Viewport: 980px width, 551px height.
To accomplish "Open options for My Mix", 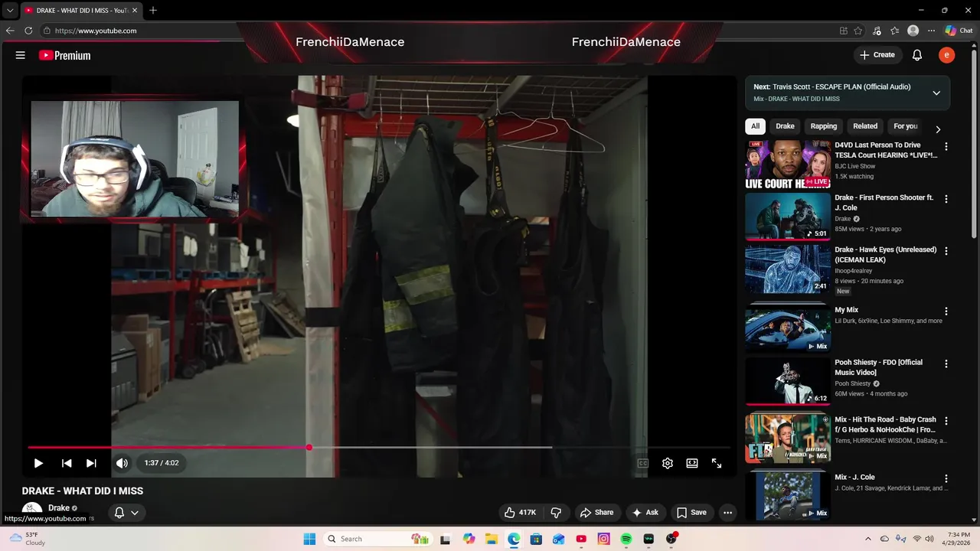I will [x=946, y=311].
